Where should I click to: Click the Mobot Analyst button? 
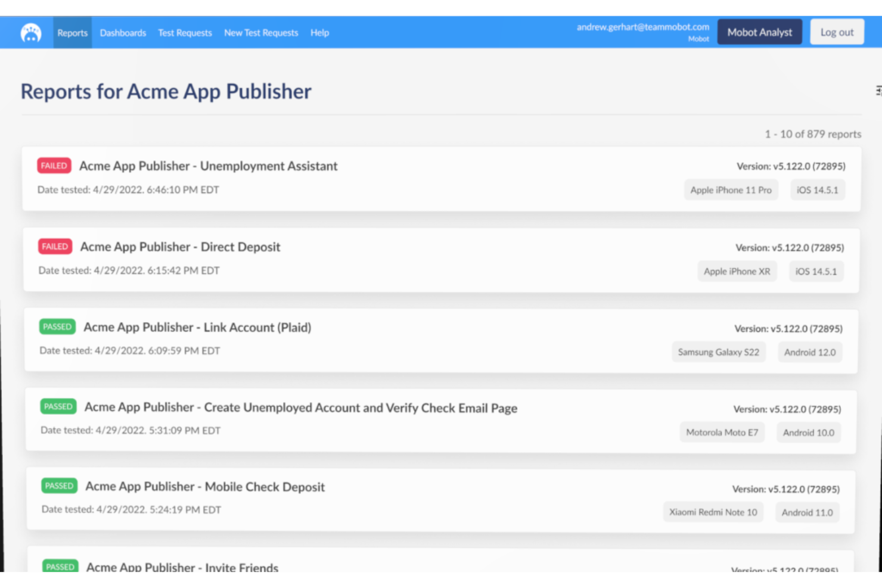point(759,32)
